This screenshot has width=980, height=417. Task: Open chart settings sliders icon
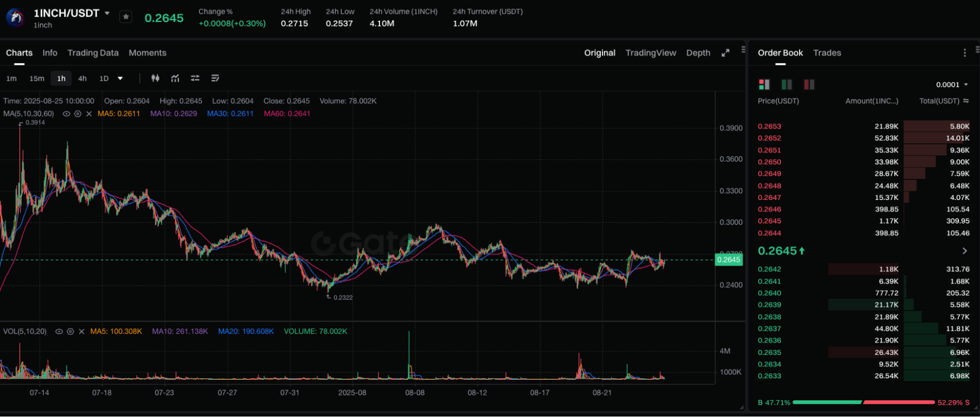click(x=195, y=78)
